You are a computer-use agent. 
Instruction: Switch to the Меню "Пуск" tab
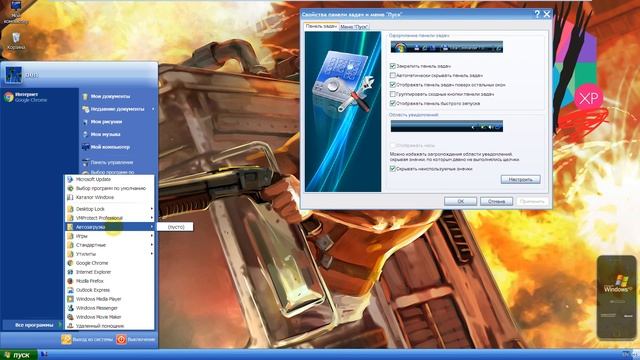[x=354, y=27]
